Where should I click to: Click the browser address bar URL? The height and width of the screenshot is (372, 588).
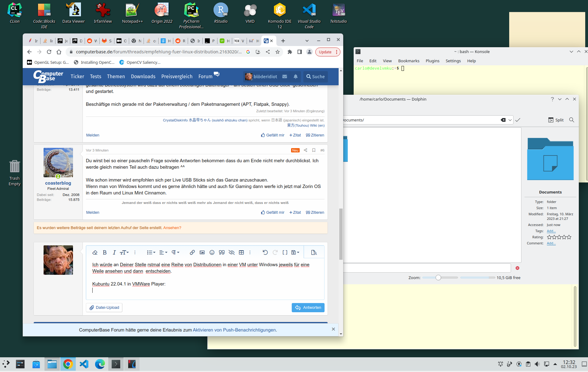pyautogui.click(x=159, y=52)
